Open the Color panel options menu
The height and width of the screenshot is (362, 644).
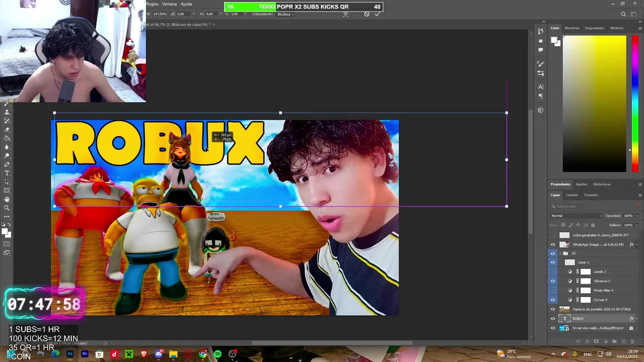pyautogui.click(x=640, y=28)
